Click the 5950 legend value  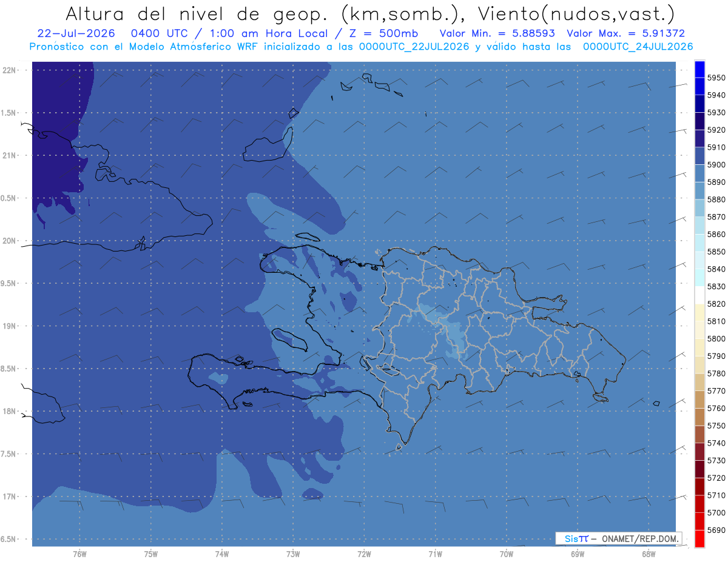click(716, 78)
